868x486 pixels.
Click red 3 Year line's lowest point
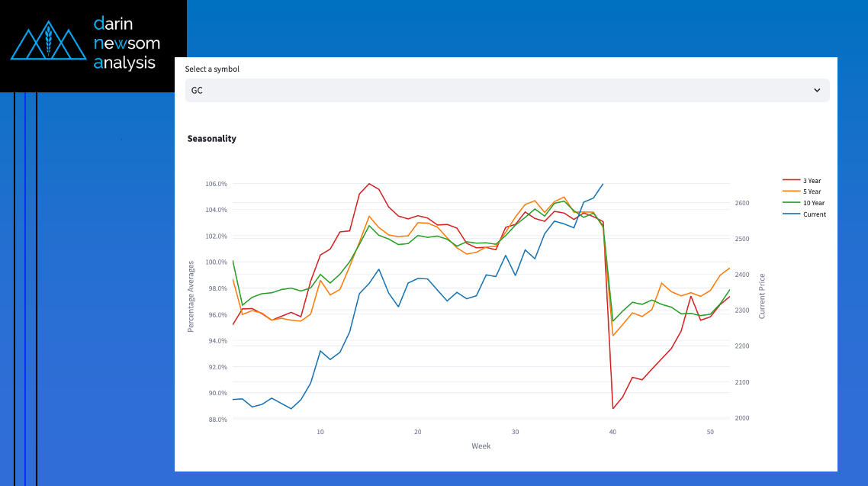613,408
